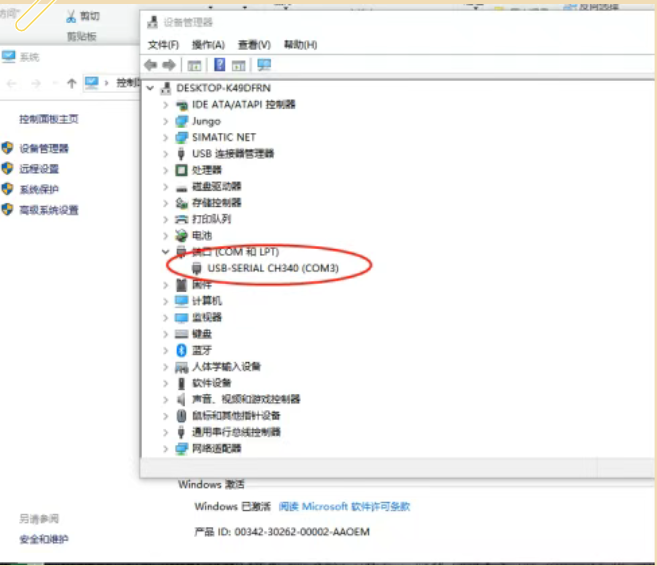
Task: Click the storage controllers category icon
Action: 181,203
